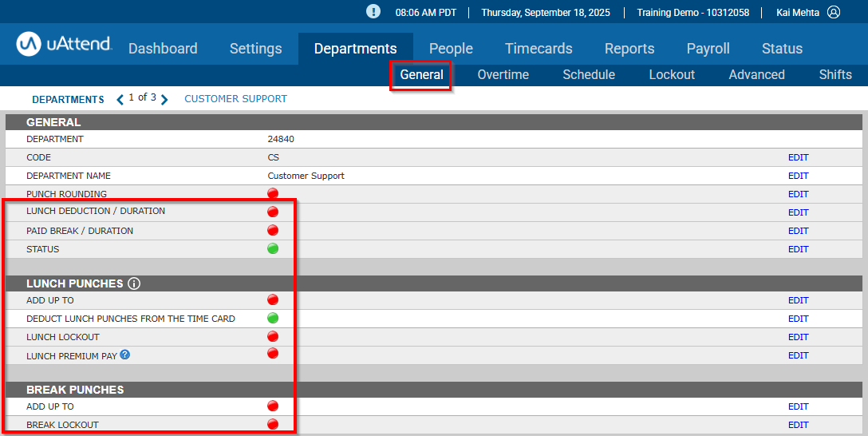Open the user profile avatar icon
The width and height of the screenshot is (868, 436).
(x=834, y=12)
